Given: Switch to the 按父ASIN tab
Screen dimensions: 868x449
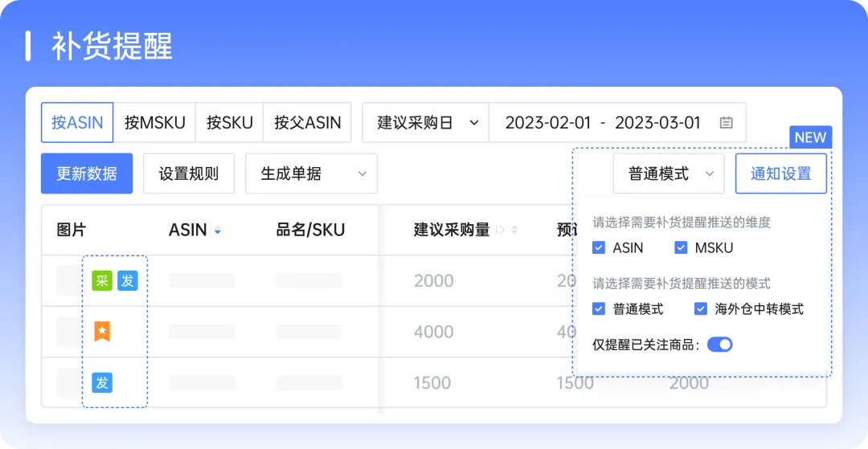Looking at the screenshot, I should click(x=307, y=122).
